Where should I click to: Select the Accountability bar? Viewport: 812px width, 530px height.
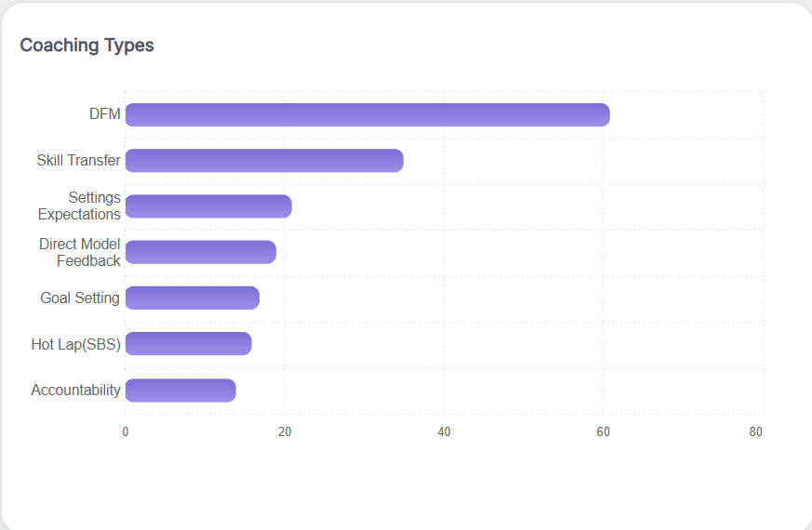click(180, 391)
